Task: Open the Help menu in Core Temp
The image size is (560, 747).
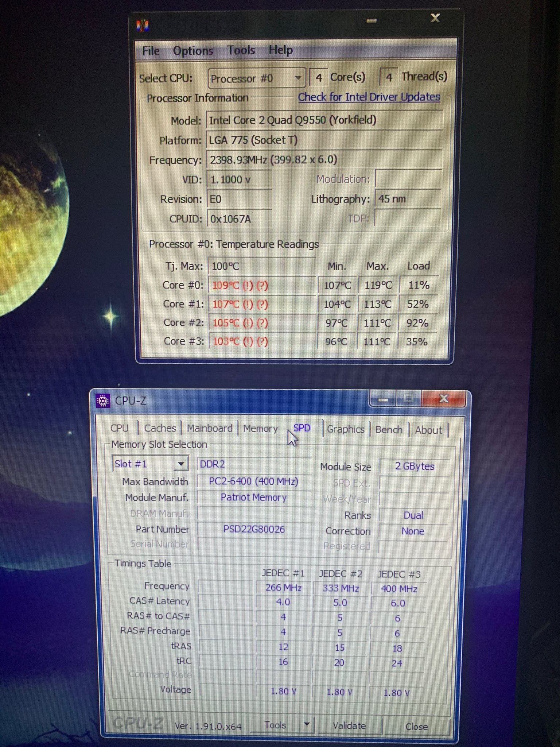Action: [281, 50]
